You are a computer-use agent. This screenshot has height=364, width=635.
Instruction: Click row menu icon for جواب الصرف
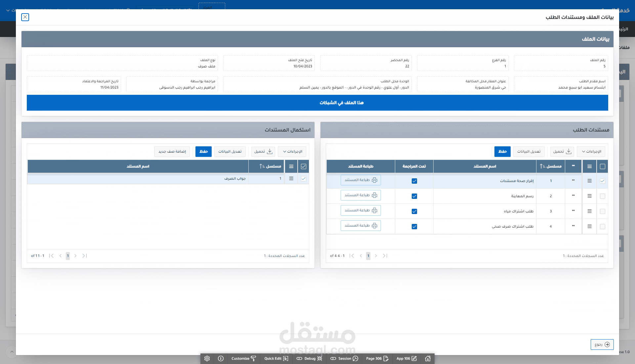pyautogui.click(x=291, y=178)
